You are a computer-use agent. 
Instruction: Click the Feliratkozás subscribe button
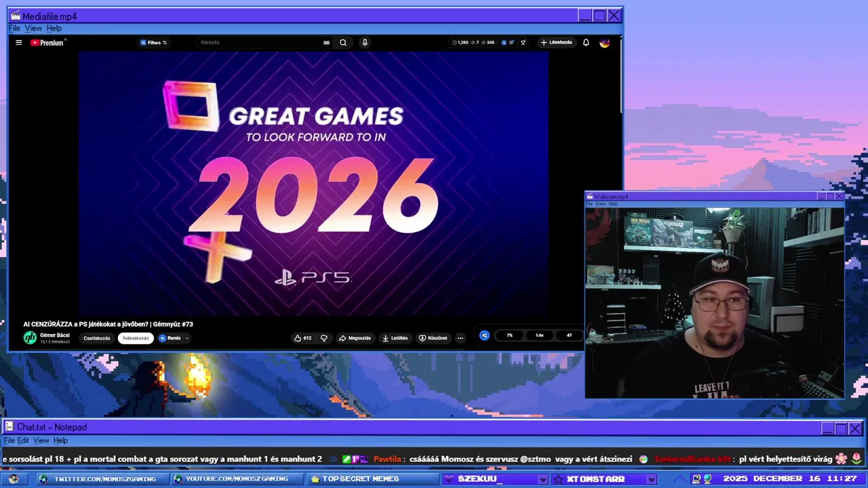click(136, 338)
